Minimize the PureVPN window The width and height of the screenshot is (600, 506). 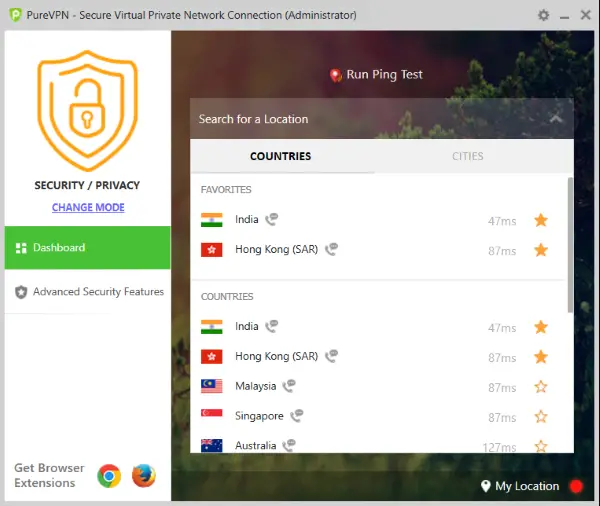(564, 16)
